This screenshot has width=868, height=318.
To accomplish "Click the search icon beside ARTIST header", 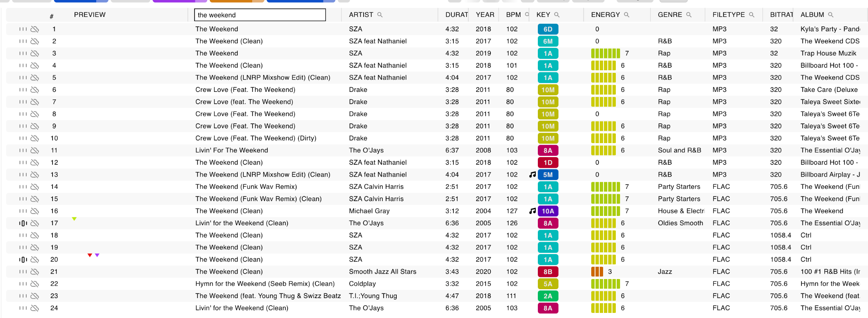I will [380, 15].
